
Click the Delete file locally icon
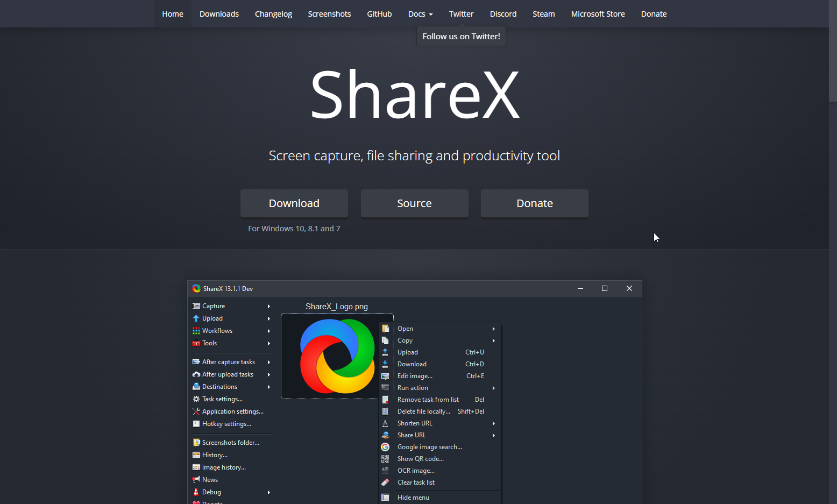tap(385, 411)
